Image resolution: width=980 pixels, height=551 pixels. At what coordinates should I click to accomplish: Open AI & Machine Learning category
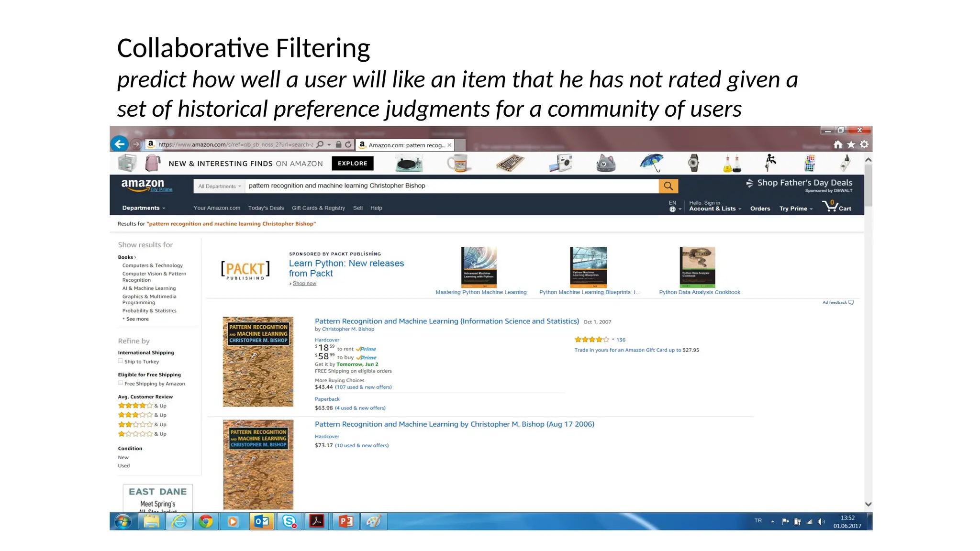[x=149, y=288]
